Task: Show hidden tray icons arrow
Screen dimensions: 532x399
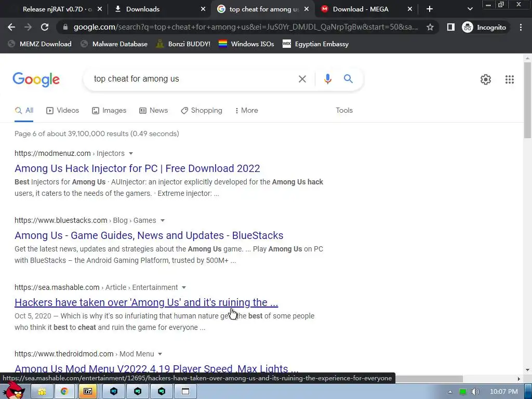Action: [450, 392]
